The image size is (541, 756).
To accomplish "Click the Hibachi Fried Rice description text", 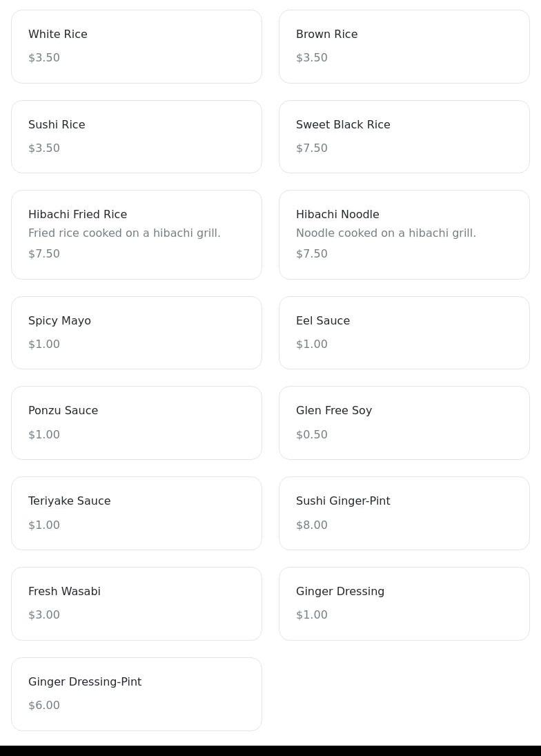I will coord(124,233).
